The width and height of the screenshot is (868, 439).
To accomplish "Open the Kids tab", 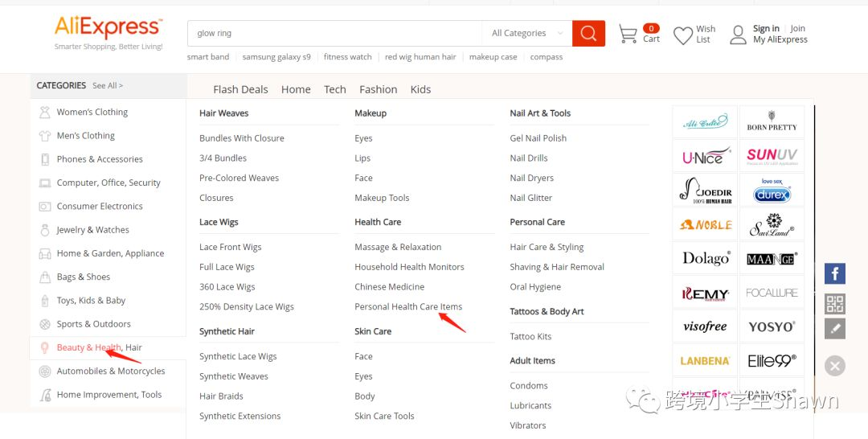I will click(x=420, y=89).
